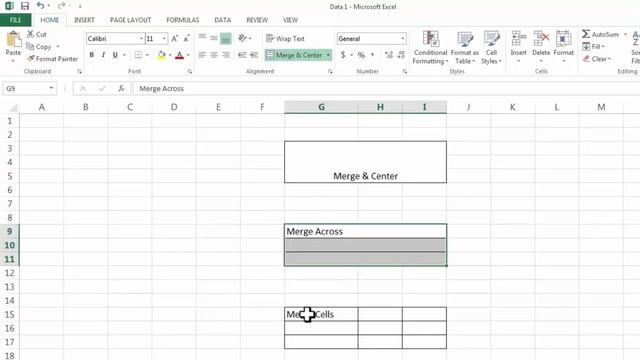Expand the Merge & Center dropdown arrow
The image size is (640, 360).
click(328, 55)
